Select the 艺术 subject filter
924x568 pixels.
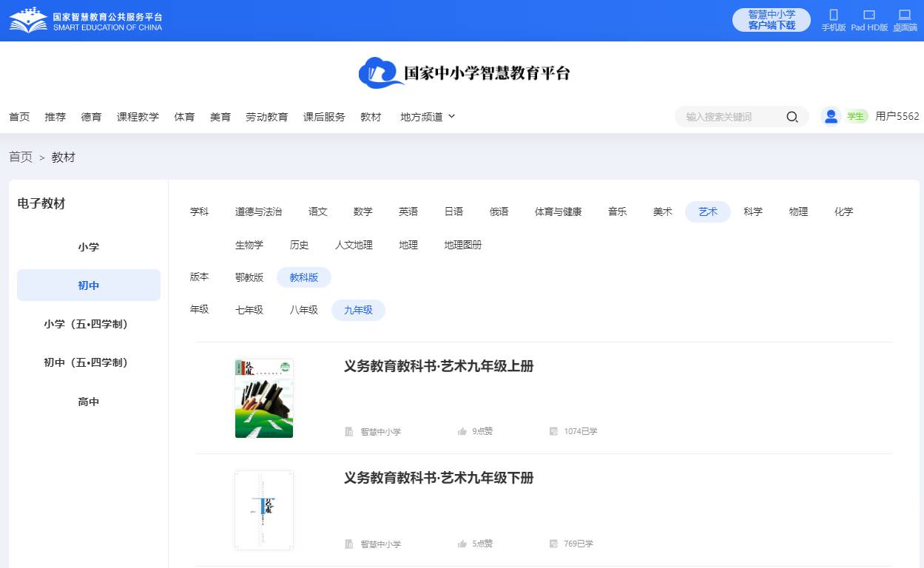[x=708, y=212]
